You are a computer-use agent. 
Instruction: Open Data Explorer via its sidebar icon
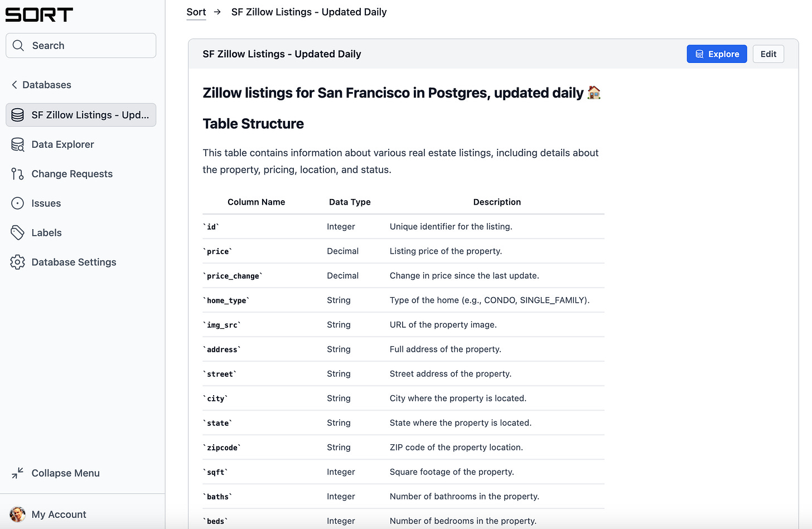[x=18, y=144]
